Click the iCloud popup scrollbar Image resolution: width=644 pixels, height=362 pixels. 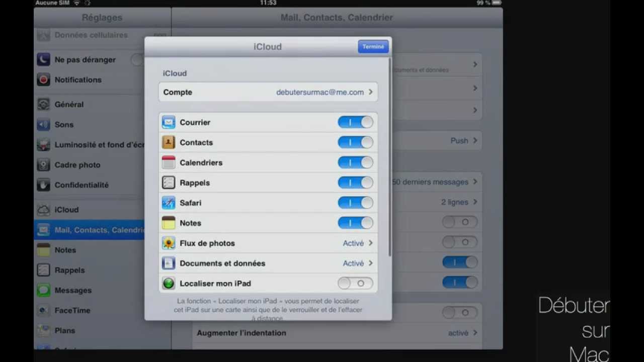[x=390, y=157]
